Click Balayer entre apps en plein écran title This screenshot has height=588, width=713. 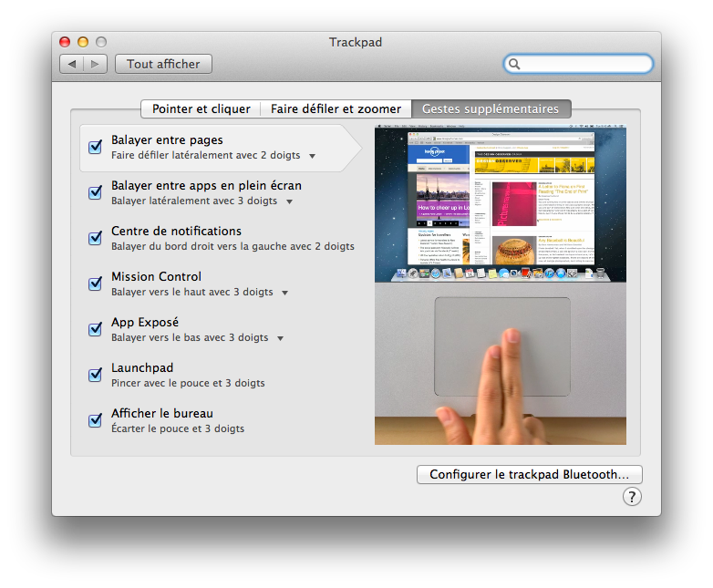point(206,186)
